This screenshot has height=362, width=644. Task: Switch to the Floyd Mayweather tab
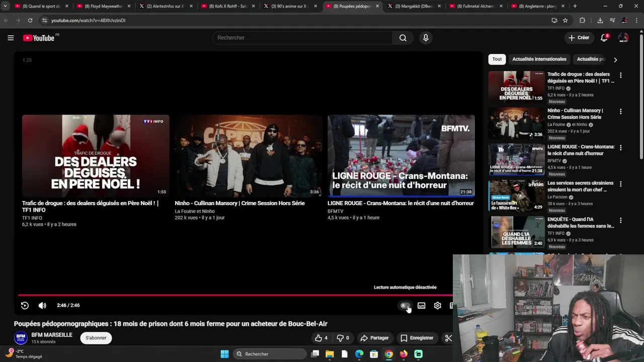click(x=104, y=6)
